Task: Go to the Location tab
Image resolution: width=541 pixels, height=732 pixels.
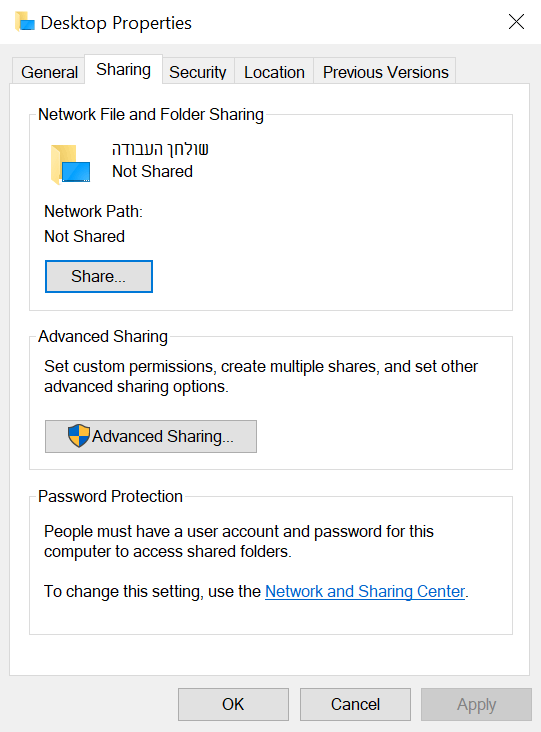Action: [x=274, y=72]
